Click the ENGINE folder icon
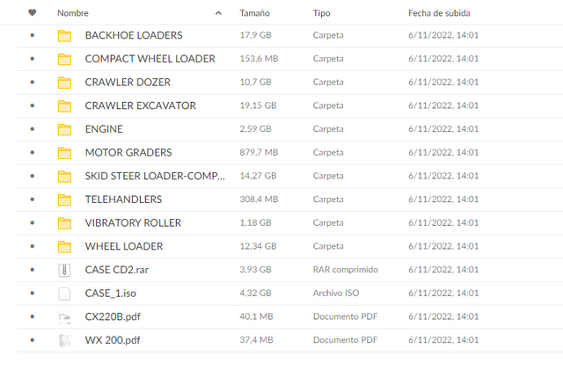Image resolution: width=563 pixels, height=392 pixels. [x=64, y=129]
